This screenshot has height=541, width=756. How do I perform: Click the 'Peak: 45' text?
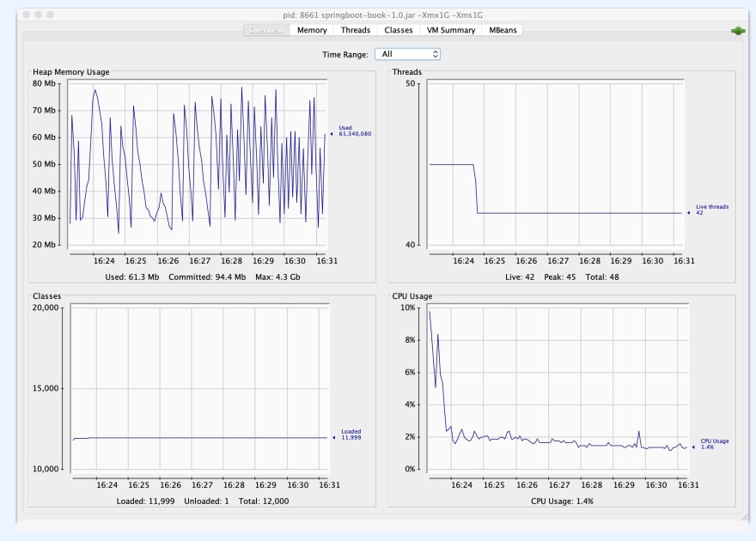point(560,277)
